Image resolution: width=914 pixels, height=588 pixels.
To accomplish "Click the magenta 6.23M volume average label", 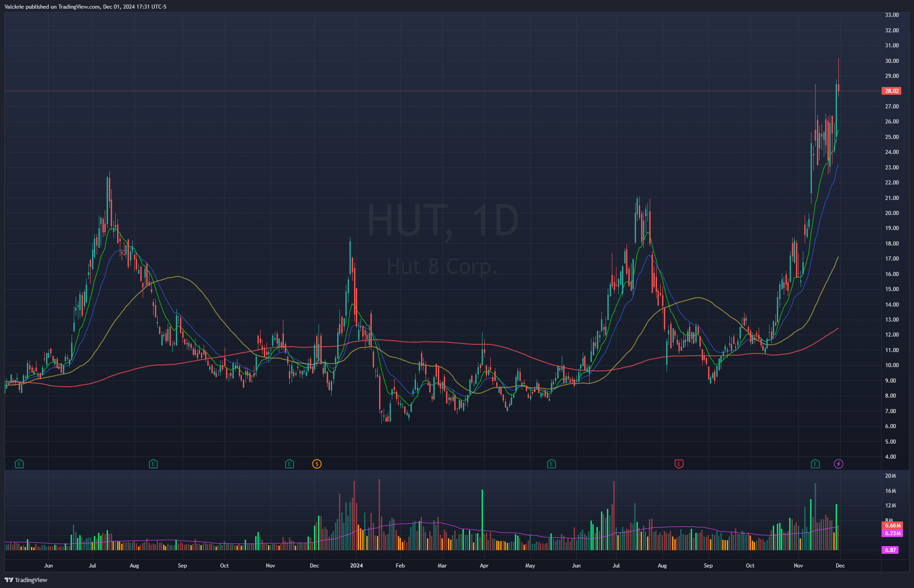I will (893, 533).
